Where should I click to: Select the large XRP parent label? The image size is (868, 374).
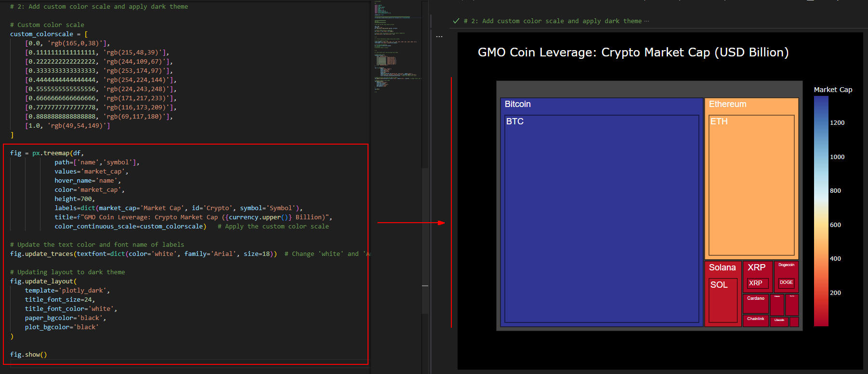pyautogui.click(x=756, y=267)
